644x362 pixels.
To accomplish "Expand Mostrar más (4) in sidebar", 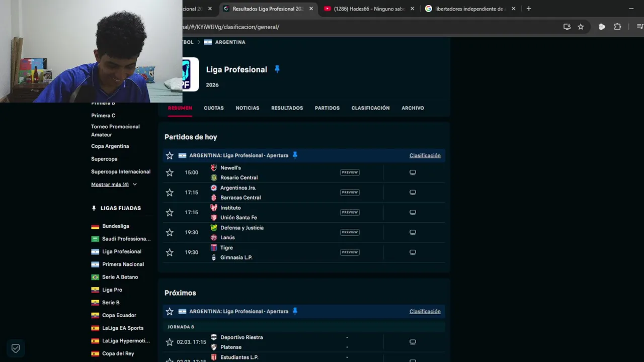I will [x=114, y=185].
